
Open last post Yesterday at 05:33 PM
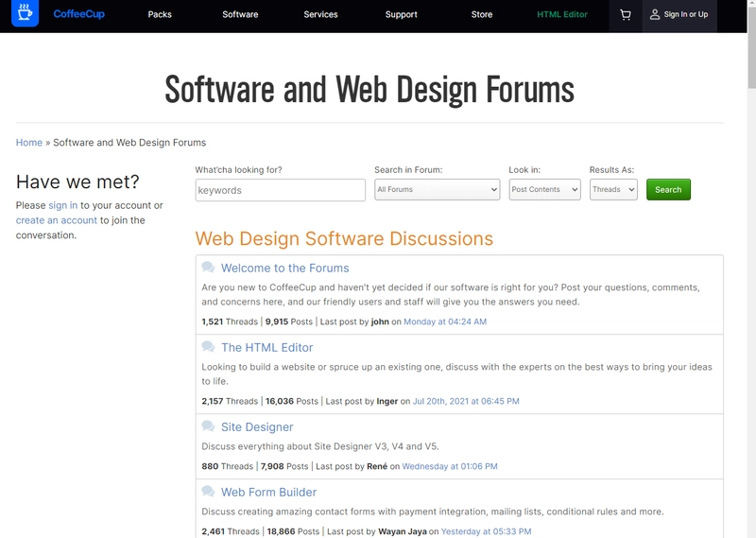(x=486, y=531)
